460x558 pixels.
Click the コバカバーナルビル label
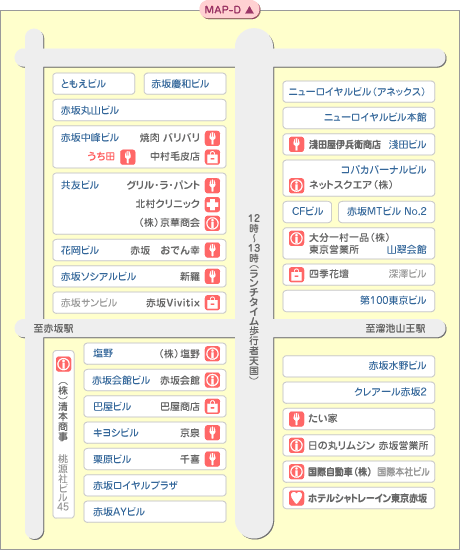coord(384,170)
